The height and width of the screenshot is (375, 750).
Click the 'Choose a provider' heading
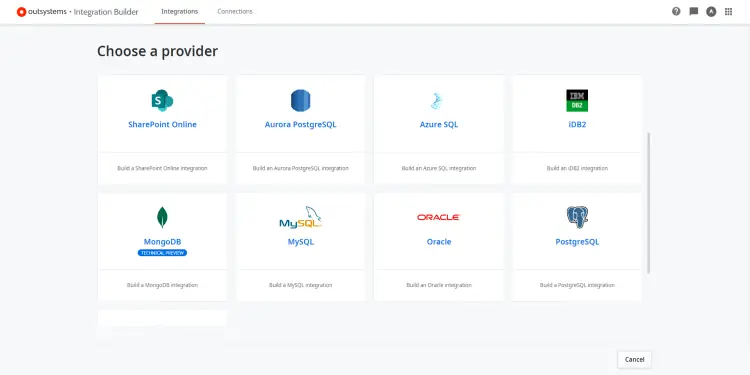click(157, 51)
